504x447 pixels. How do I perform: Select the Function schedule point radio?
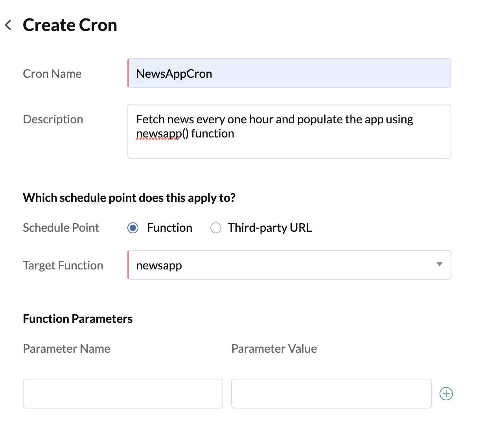pyautogui.click(x=133, y=227)
